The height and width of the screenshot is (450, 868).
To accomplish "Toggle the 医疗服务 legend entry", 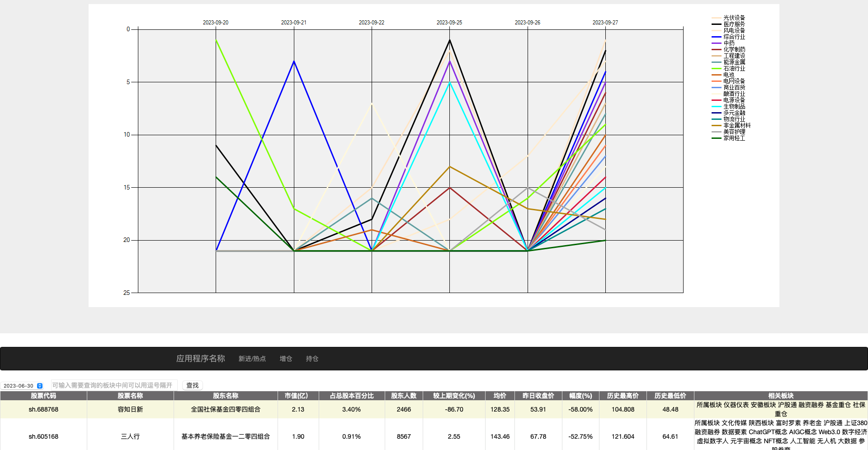I will tap(728, 24).
